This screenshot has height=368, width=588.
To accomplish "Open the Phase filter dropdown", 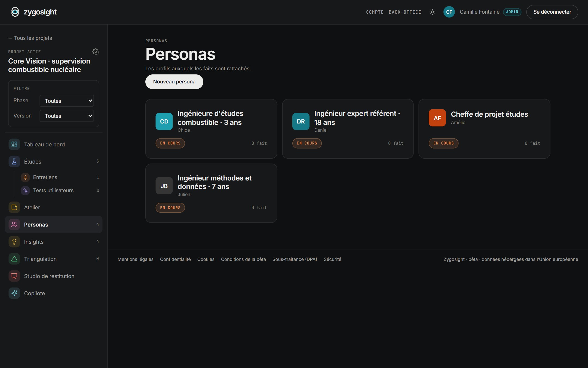I will tap(67, 101).
